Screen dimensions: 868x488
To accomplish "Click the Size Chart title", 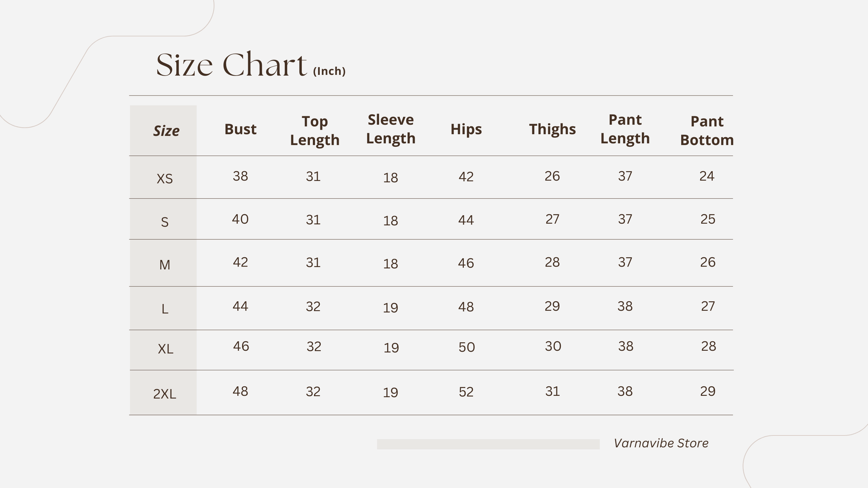I will tap(231, 65).
